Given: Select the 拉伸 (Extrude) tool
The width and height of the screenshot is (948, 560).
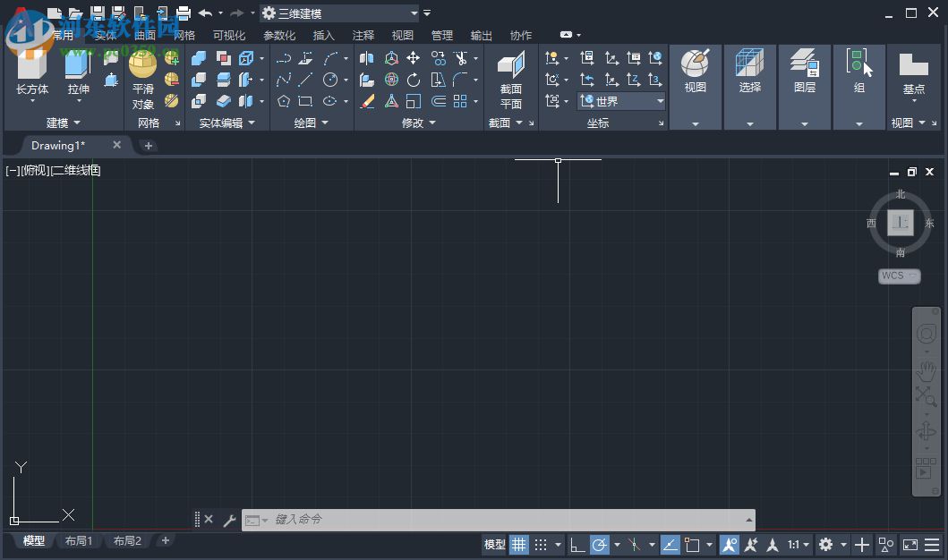Looking at the screenshot, I should coord(77,72).
